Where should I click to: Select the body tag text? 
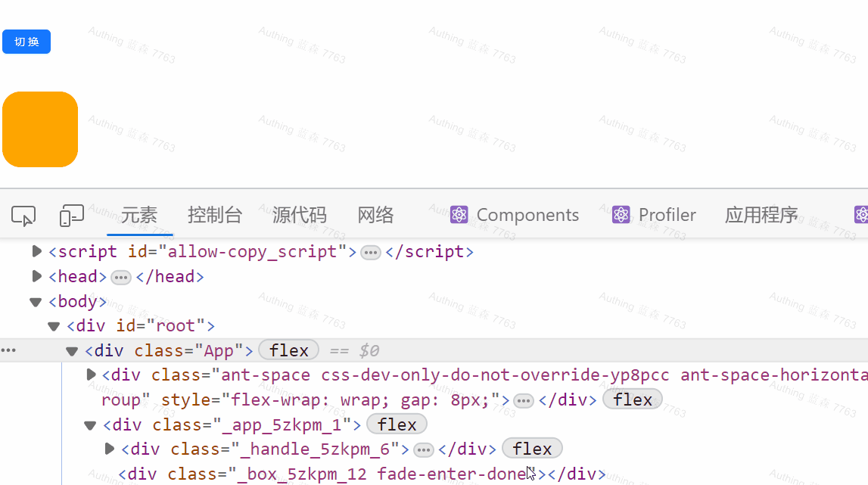pos(77,302)
